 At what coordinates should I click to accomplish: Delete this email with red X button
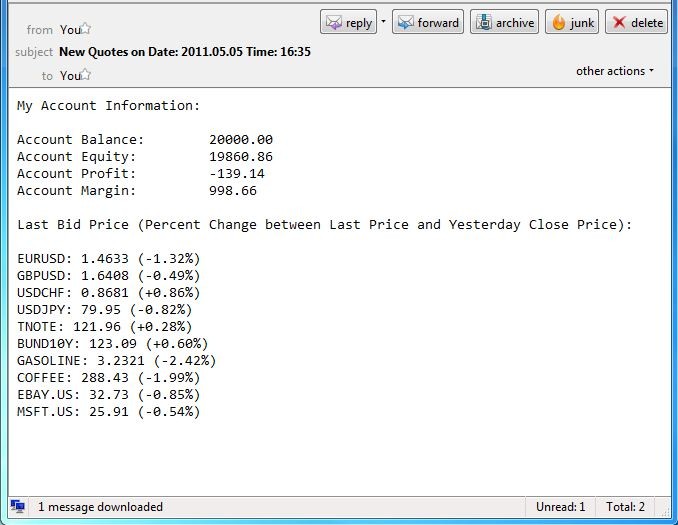[x=636, y=23]
